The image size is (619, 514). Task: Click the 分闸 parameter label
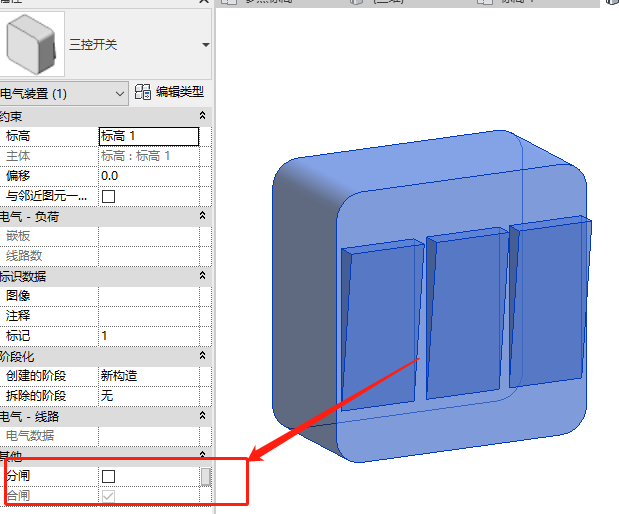[x=18, y=476]
